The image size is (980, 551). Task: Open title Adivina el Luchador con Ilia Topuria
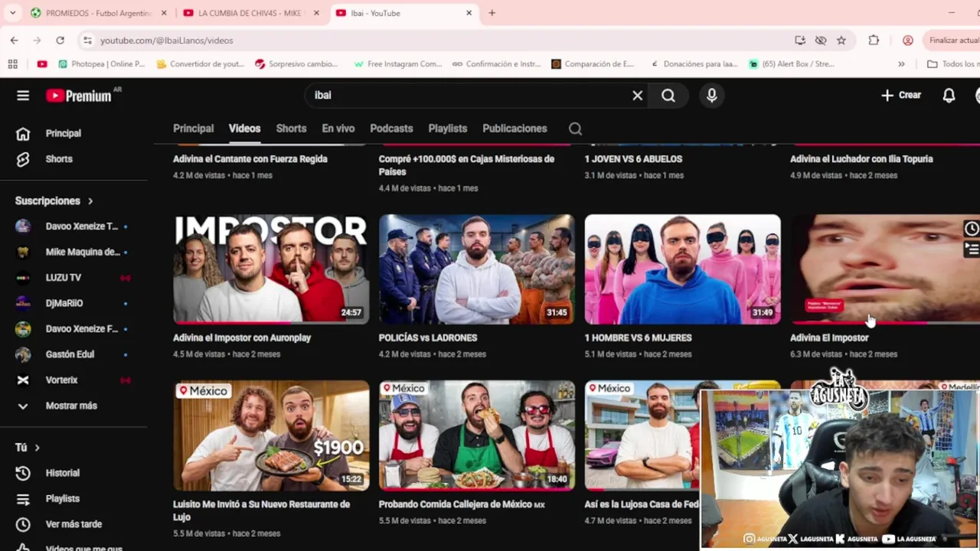point(861,159)
